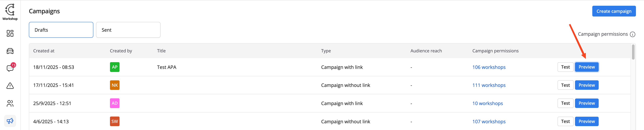
Task: Click the AP creator avatar badge
Action: (114, 67)
